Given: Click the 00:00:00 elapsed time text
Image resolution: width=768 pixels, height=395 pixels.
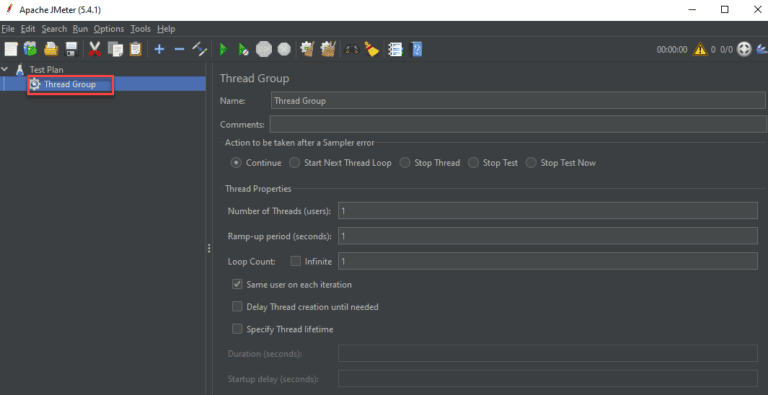Looking at the screenshot, I should click(x=672, y=49).
